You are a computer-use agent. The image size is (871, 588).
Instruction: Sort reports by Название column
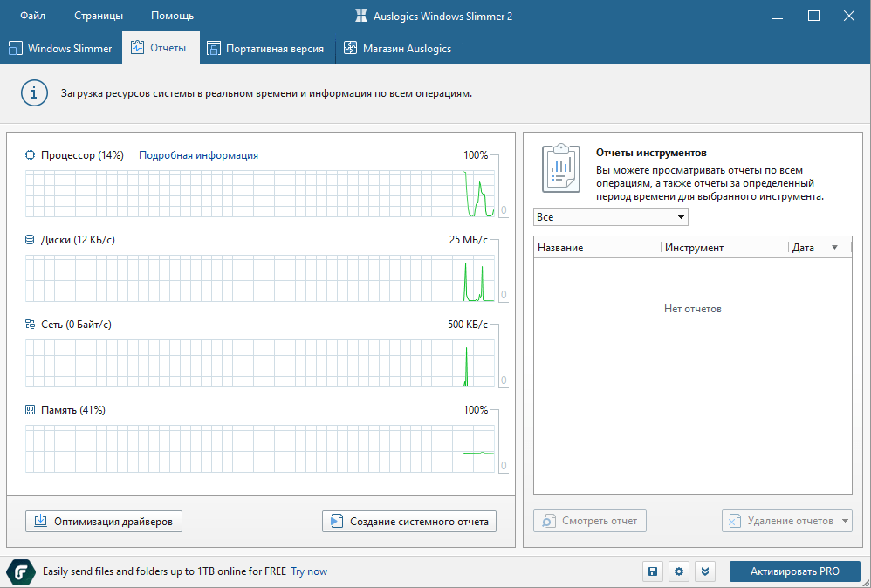pos(597,248)
